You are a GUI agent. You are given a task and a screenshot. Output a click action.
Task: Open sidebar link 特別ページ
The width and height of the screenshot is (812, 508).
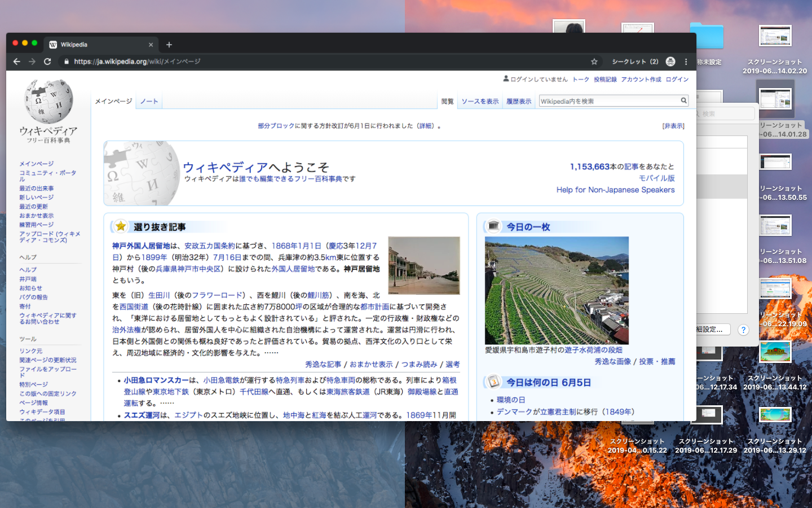34,384
